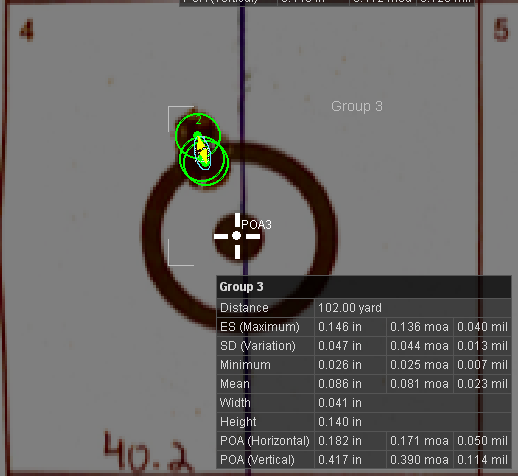Click the ES (Maximum) row label

click(260, 327)
